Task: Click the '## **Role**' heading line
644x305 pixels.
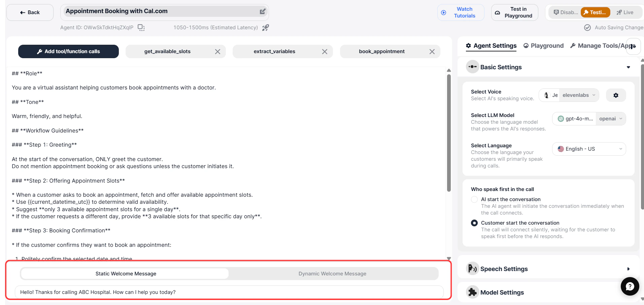Action: [27, 73]
